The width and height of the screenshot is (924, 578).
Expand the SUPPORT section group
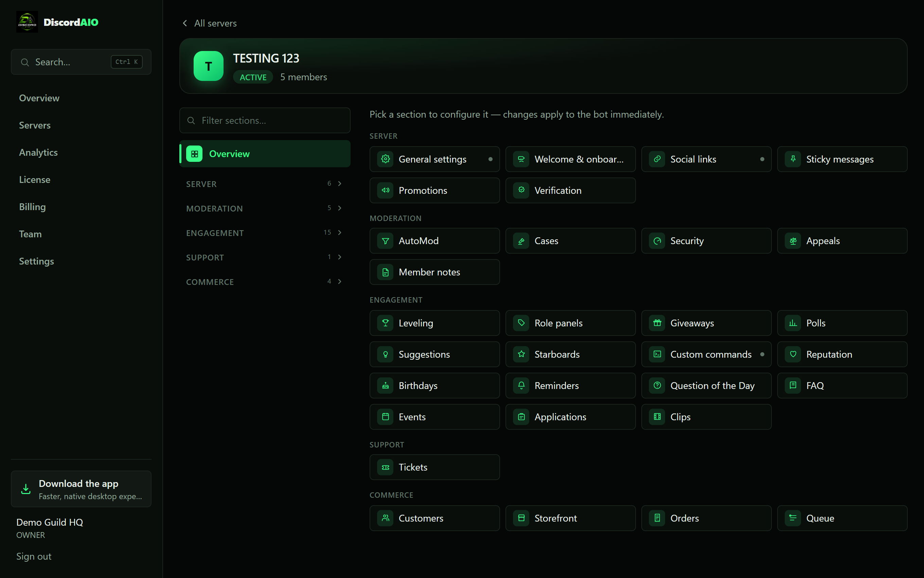[x=265, y=257]
